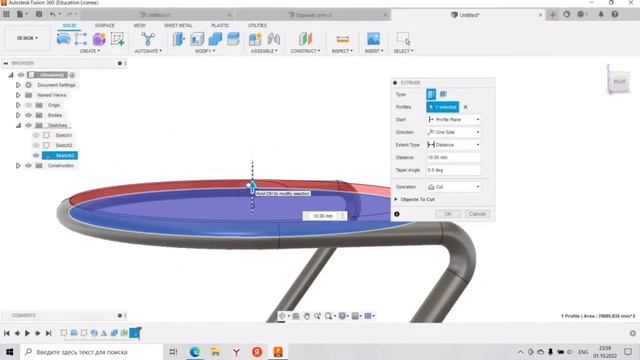640x360 pixels.
Task: Switch to the Sheet Metal tab
Action: [178, 25]
